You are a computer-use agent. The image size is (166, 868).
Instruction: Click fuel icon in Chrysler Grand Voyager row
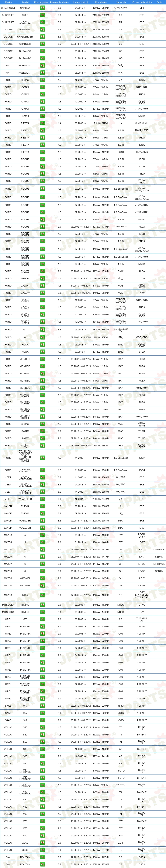[x=42, y=22]
